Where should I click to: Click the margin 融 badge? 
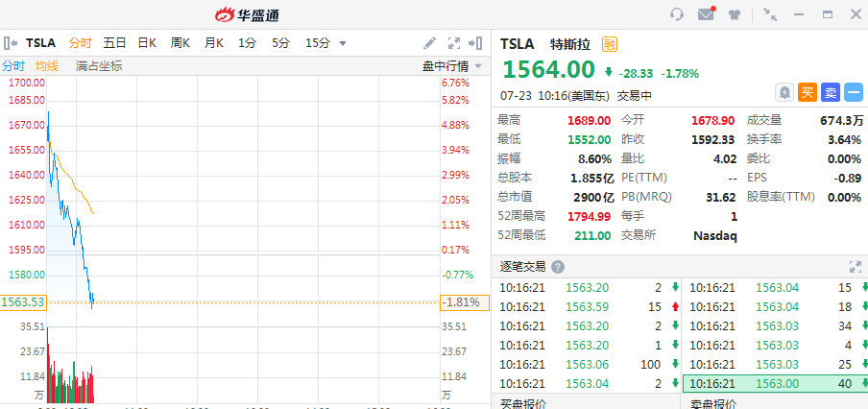[610, 44]
